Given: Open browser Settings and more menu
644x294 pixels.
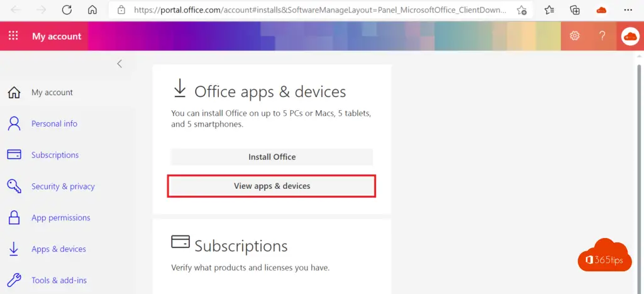Looking at the screenshot, I should (628, 9).
